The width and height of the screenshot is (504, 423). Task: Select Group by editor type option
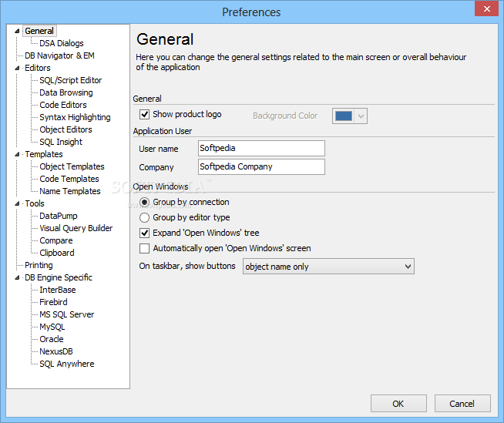click(144, 217)
